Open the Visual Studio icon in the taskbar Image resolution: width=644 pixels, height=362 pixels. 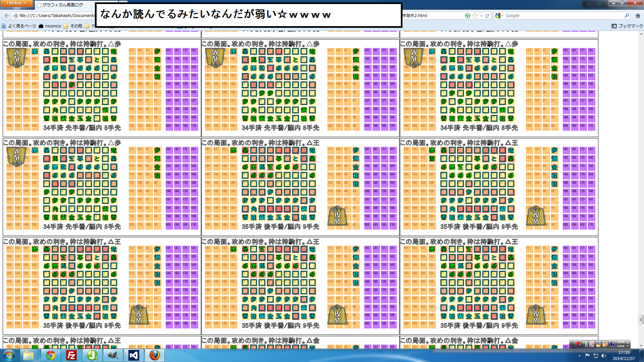(133, 355)
